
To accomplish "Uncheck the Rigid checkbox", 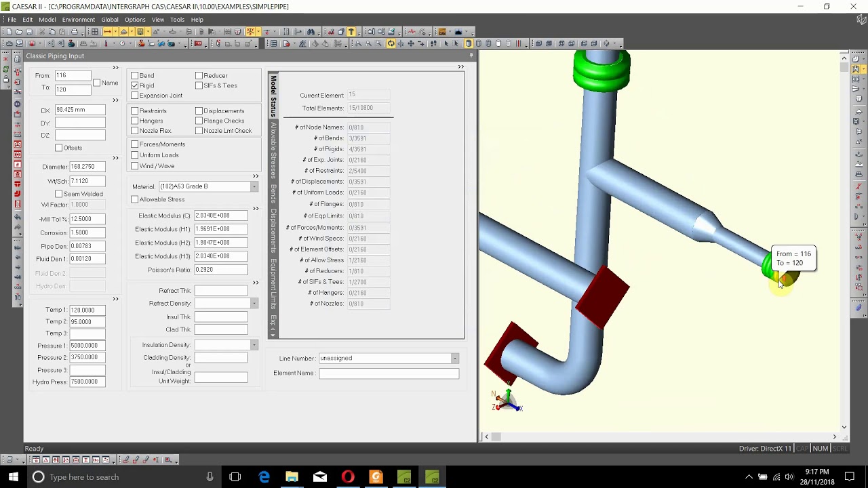I will (134, 85).
